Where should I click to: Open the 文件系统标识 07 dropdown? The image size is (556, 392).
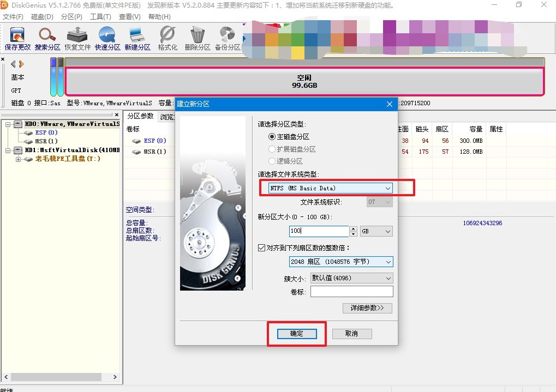click(379, 202)
